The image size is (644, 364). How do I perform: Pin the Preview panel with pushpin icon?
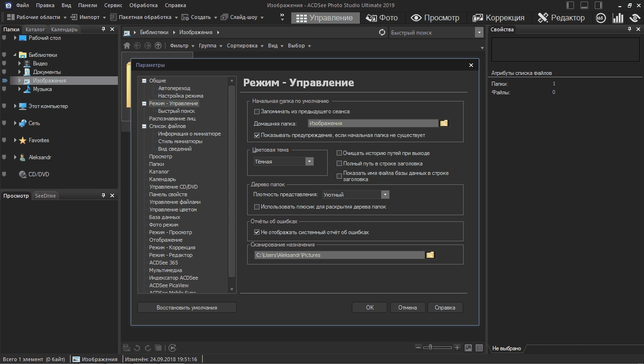[x=104, y=196]
